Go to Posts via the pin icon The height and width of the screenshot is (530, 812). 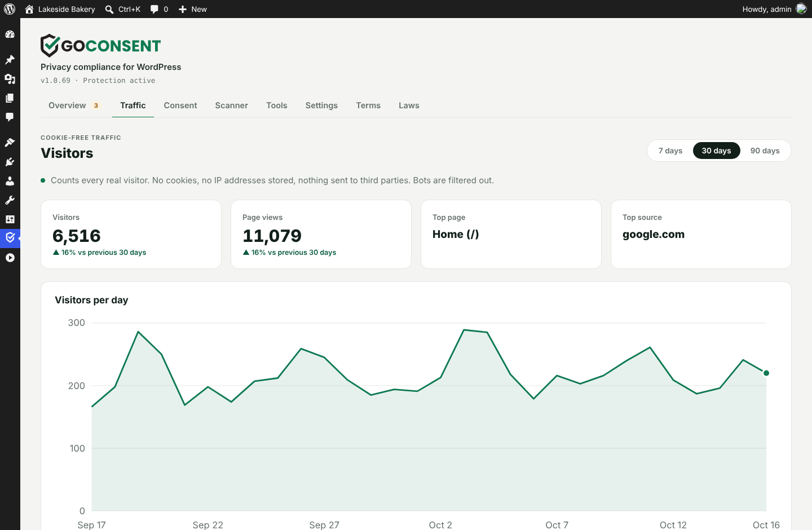[x=10, y=60]
